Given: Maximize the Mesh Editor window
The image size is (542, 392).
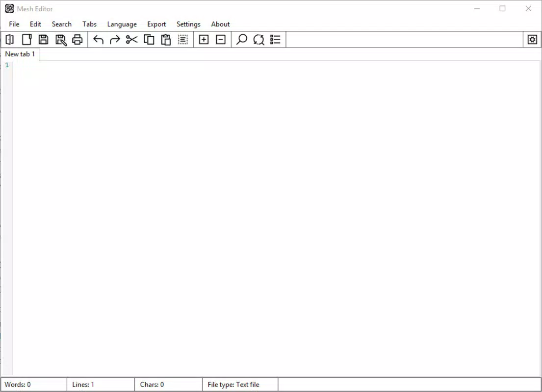Looking at the screenshot, I should click(503, 9).
